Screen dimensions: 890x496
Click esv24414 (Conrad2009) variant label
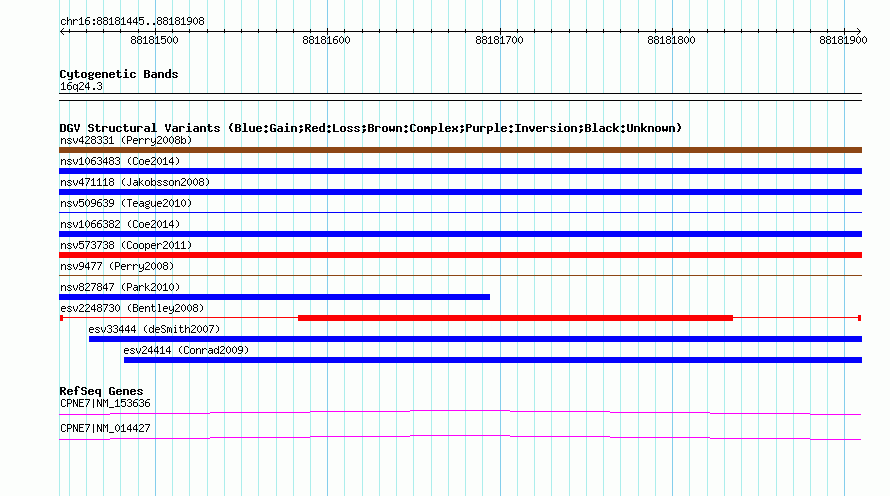pos(186,350)
